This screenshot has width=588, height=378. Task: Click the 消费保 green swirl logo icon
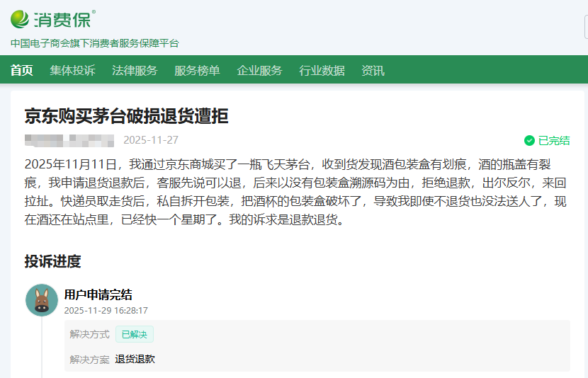20,19
